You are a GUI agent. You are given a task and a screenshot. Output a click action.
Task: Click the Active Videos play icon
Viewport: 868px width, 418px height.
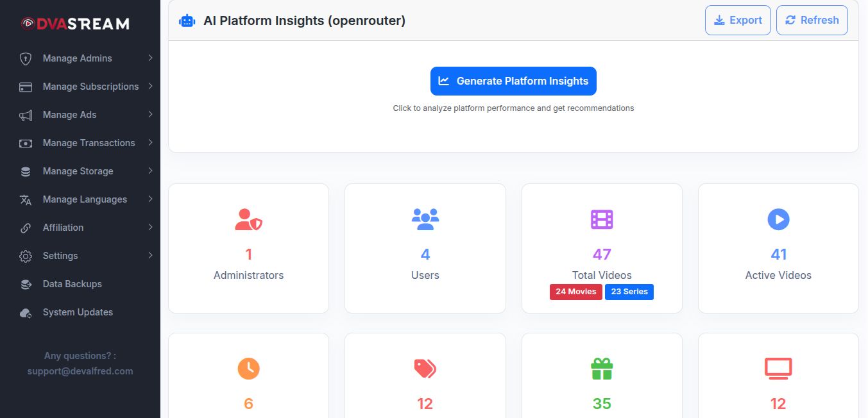(x=778, y=220)
